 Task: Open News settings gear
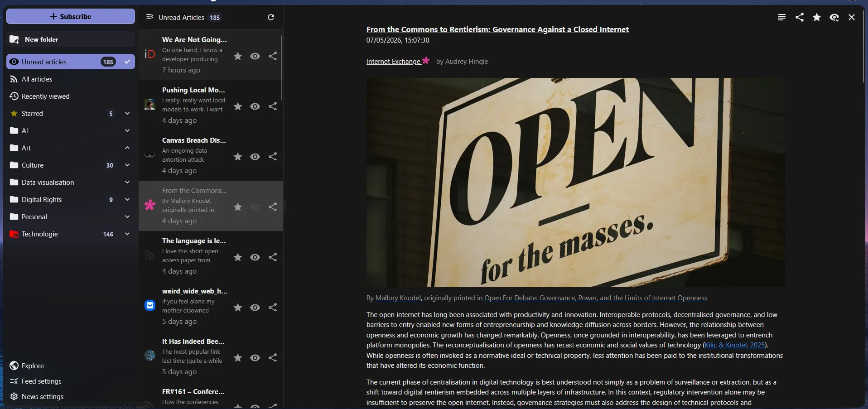pyautogui.click(x=14, y=396)
